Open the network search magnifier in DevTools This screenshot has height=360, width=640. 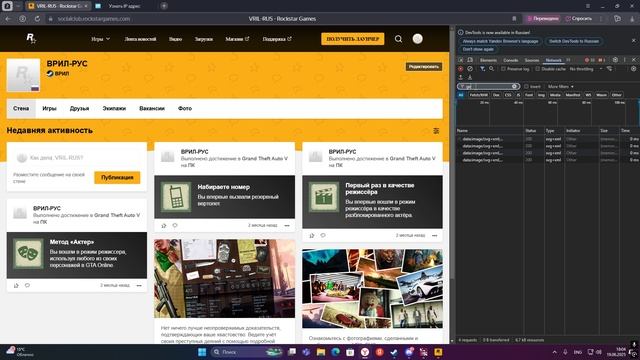[491, 69]
